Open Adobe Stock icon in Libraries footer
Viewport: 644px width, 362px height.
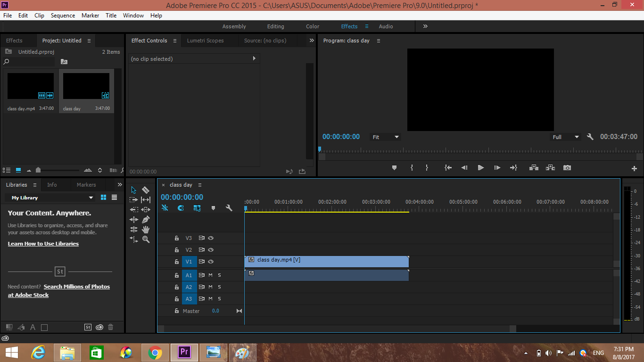point(88,327)
